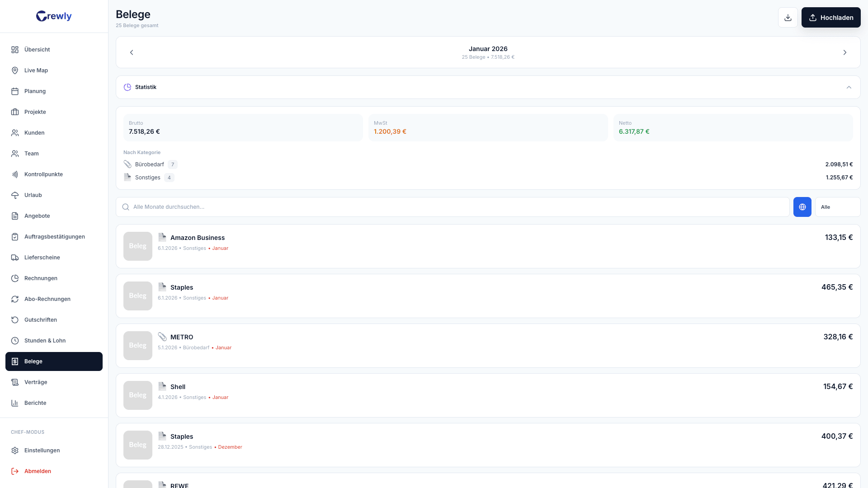Open the METRO receipt thumbnail
This screenshot has height=488, width=868.
pos(137,346)
